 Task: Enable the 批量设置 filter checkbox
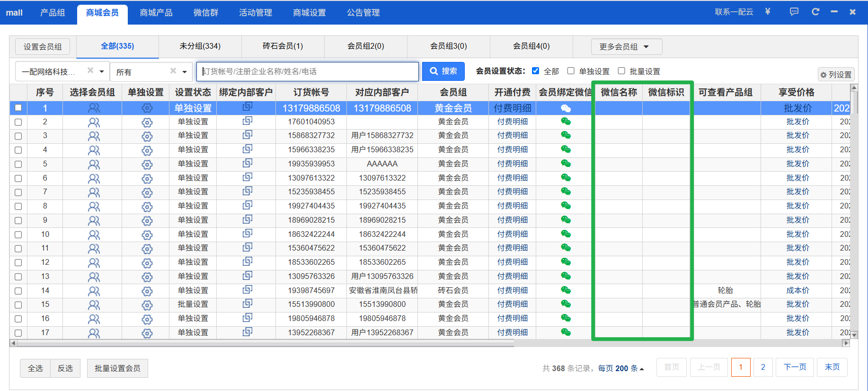[x=621, y=71]
